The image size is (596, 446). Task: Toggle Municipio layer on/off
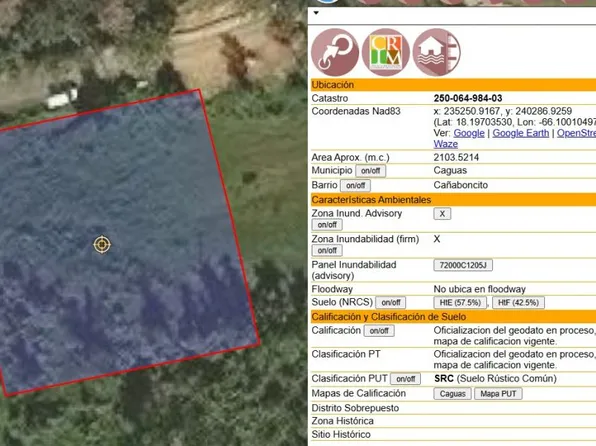coord(371,171)
